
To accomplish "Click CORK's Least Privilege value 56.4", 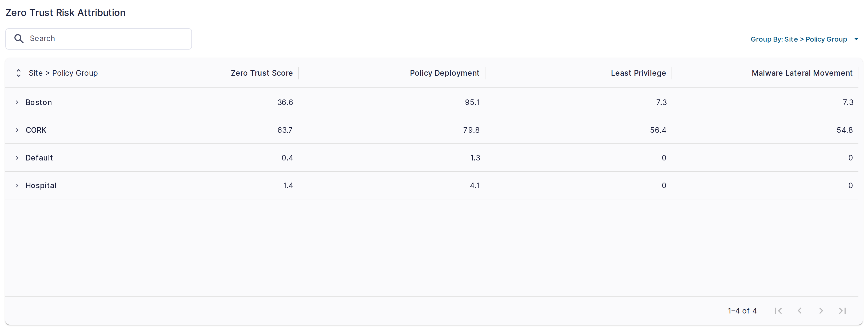I will coord(658,130).
